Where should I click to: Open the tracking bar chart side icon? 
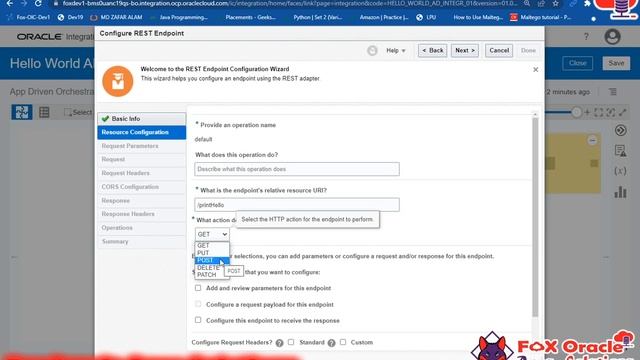[620, 192]
